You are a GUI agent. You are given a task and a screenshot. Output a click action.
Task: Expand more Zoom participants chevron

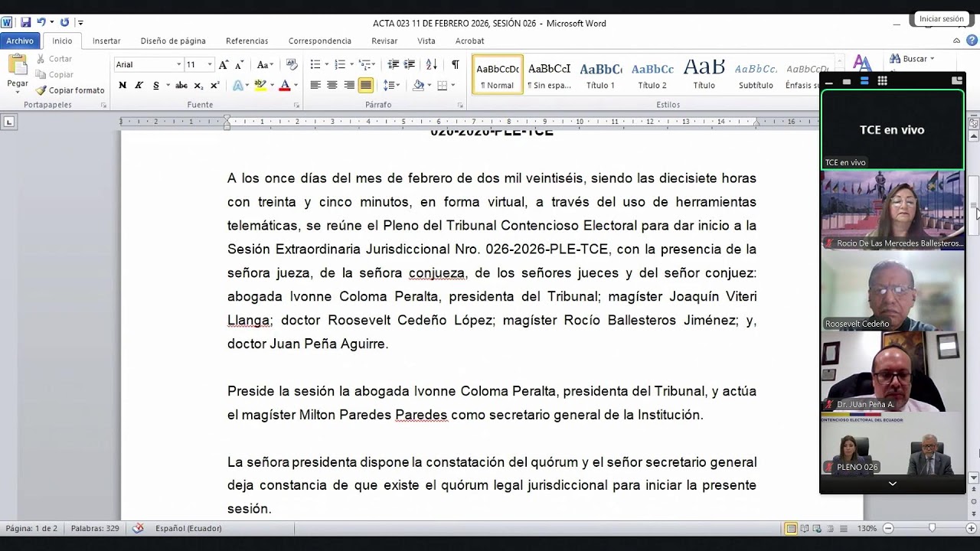click(893, 484)
